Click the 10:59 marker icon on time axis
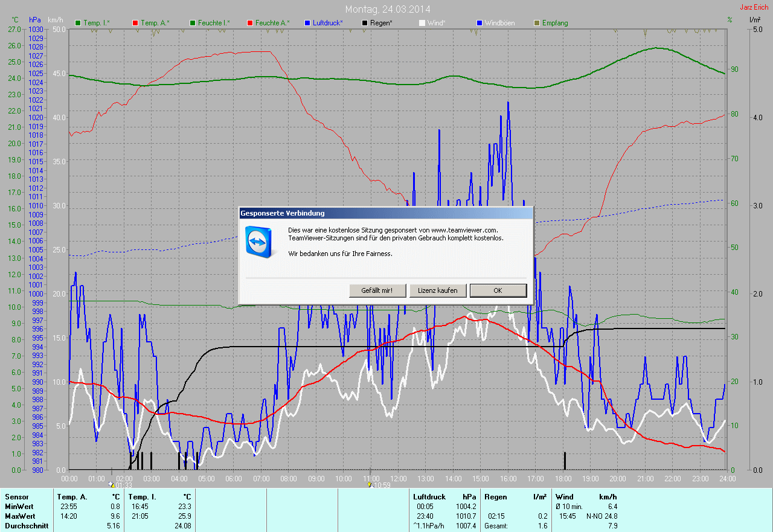Screen dimensions: 773x532 (370, 484)
